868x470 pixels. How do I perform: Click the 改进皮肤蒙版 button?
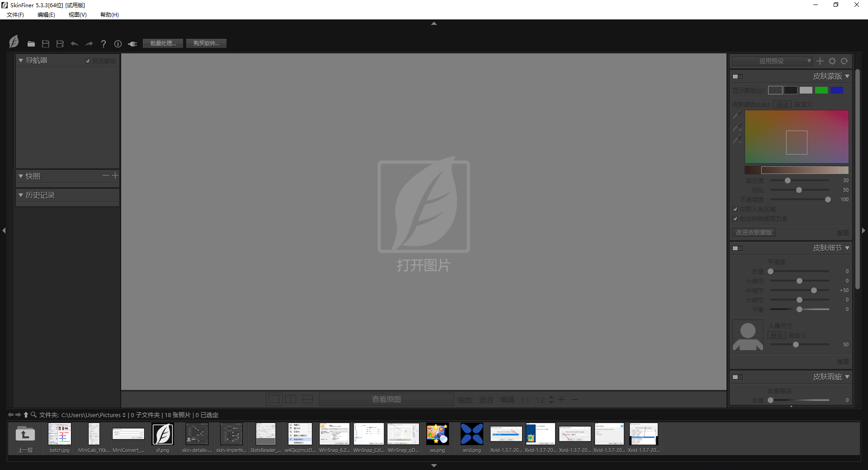pos(754,232)
